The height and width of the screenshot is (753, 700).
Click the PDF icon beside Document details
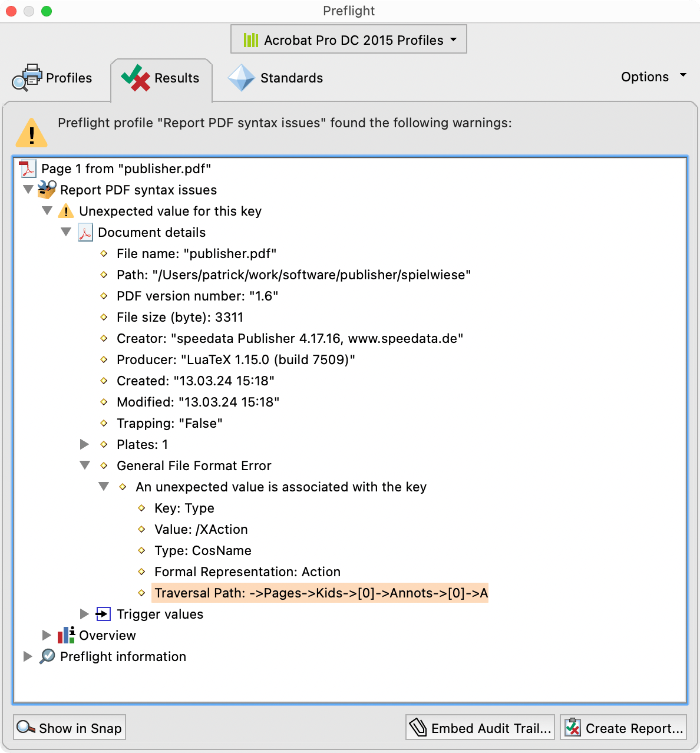(x=85, y=232)
